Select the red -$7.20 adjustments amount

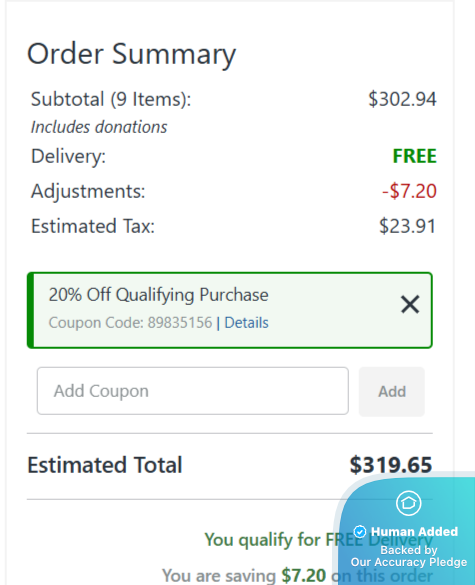409,191
